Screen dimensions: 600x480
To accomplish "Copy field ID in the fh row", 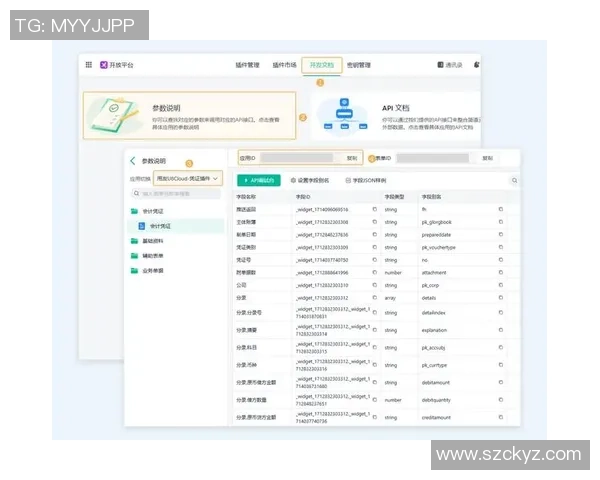I will tap(375, 209).
